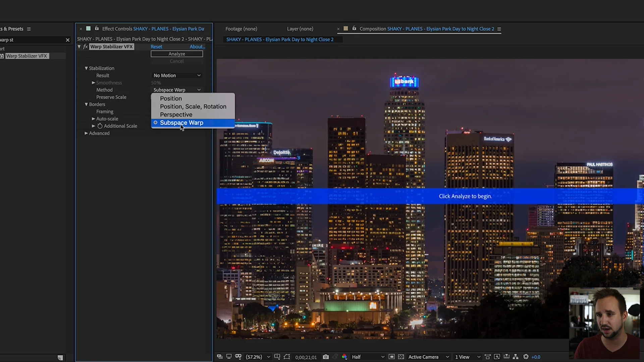Expand the Smoothness property

[94, 83]
